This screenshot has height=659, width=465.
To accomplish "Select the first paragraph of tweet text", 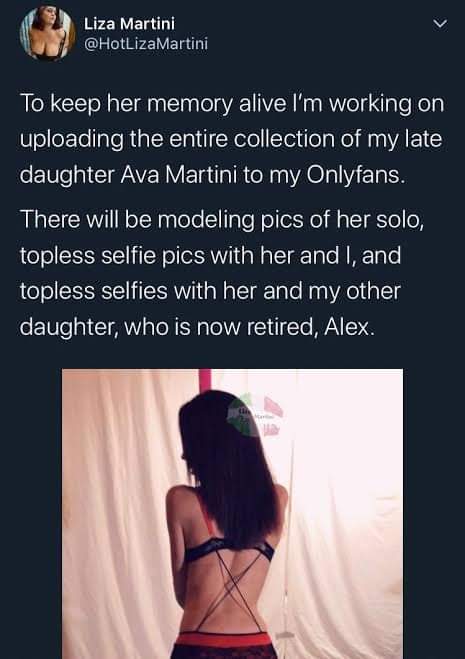I will 232,139.
